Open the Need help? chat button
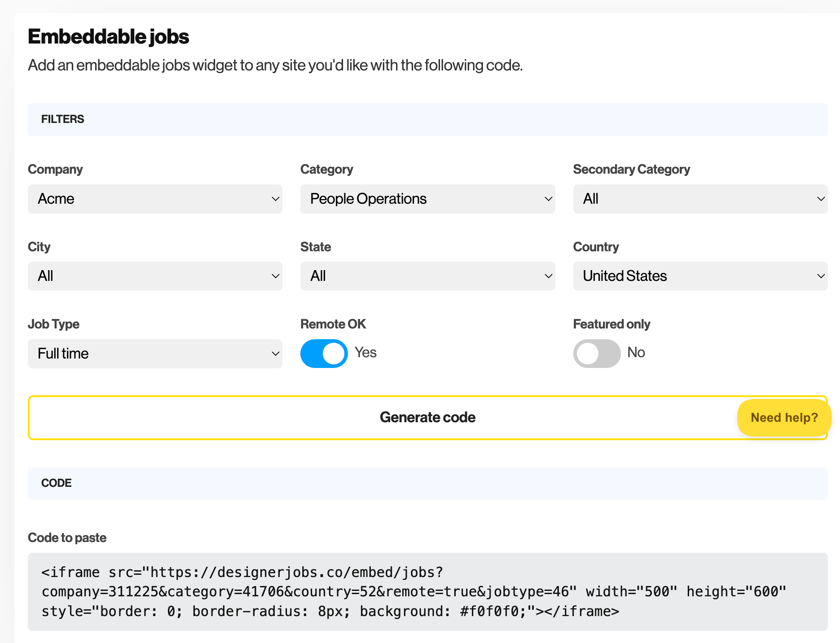The width and height of the screenshot is (840, 643). [x=784, y=417]
